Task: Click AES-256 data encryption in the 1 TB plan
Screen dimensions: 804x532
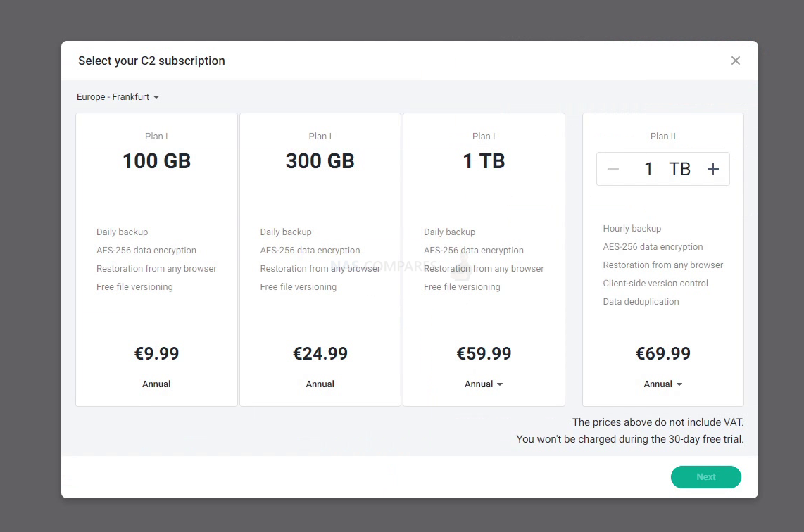Action: point(473,250)
